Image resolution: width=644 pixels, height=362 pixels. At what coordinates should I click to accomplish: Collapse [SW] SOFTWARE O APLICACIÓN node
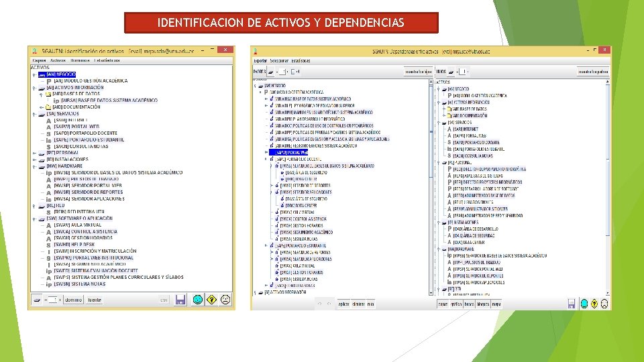point(34,219)
